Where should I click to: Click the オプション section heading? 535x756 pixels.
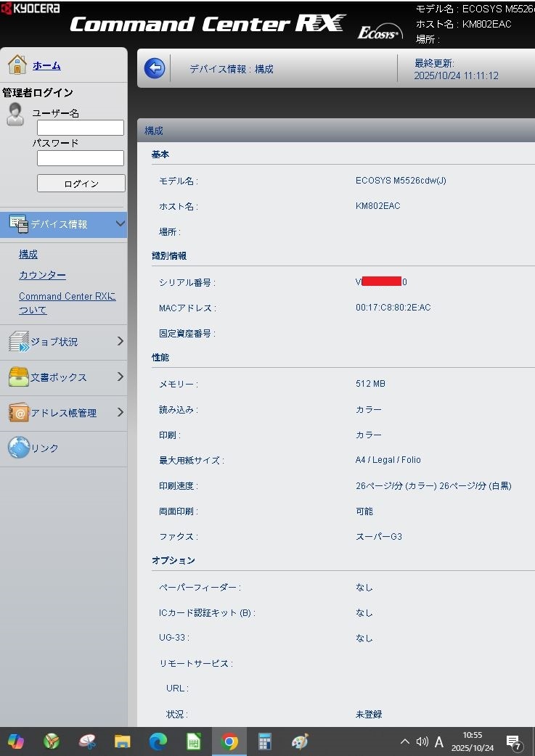point(173,560)
